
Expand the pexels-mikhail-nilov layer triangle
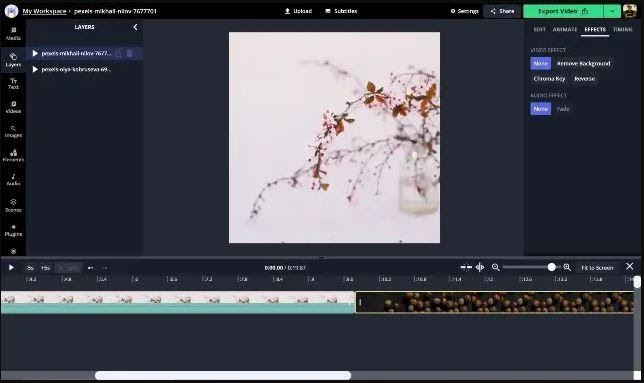point(35,53)
